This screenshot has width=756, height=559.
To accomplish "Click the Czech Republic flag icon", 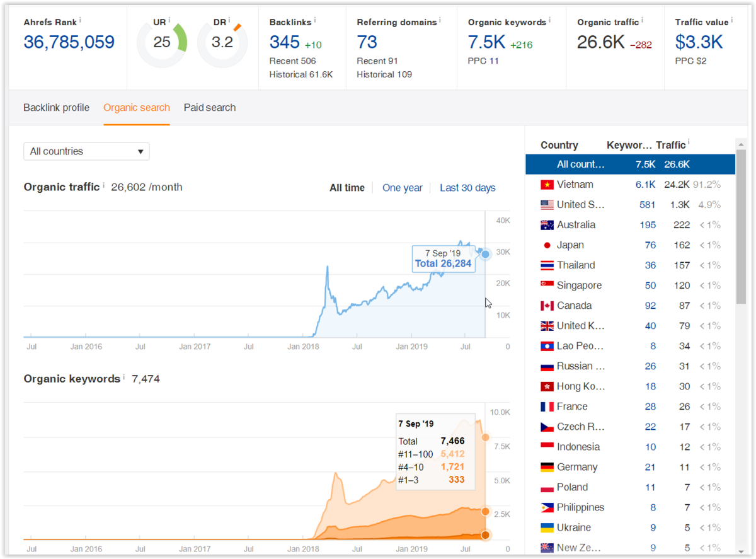I will pos(547,427).
